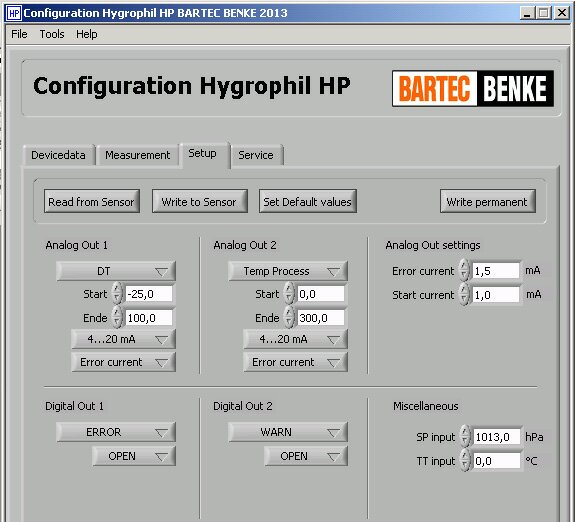Click the SP input stepper

pyautogui.click(x=465, y=436)
